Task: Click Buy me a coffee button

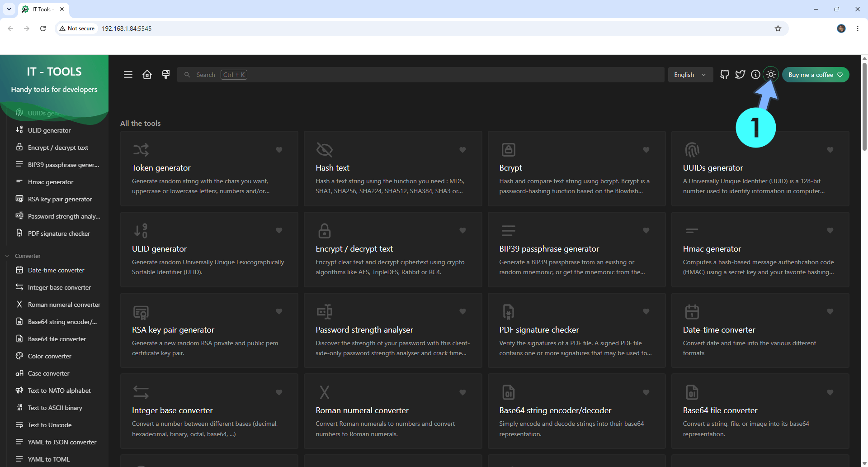Action: pyautogui.click(x=816, y=75)
